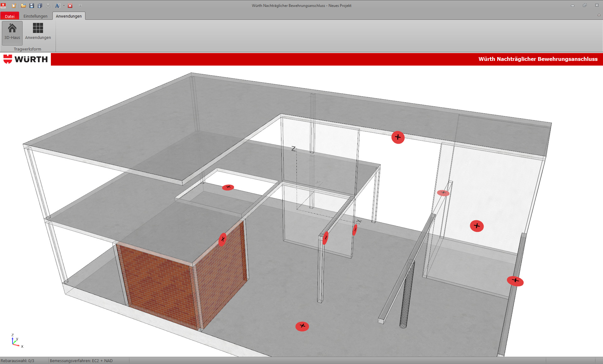Click 'Bemessungsverfahren: EC2 + NAD' in status bar
This screenshot has width=603, height=364.
point(81,361)
